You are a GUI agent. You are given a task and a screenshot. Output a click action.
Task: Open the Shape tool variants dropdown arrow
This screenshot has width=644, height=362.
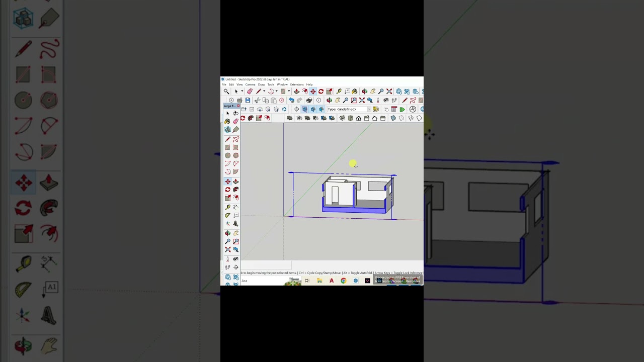[x=289, y=92]
